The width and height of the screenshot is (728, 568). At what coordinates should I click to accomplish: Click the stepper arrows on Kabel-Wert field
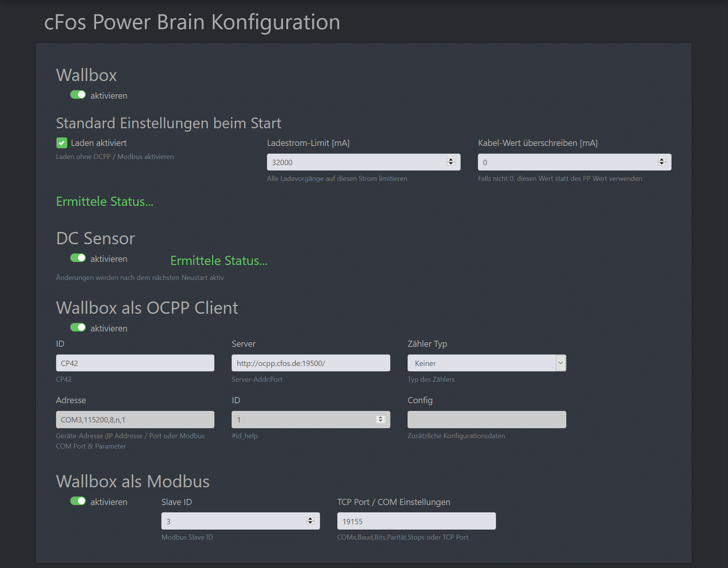coord(662,162)
